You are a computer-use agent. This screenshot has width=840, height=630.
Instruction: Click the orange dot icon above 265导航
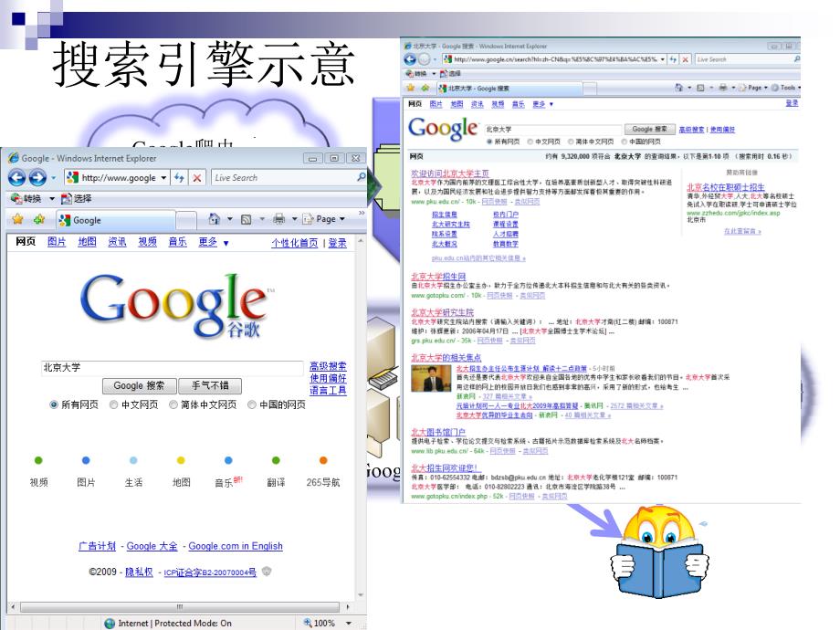[323, 460]
